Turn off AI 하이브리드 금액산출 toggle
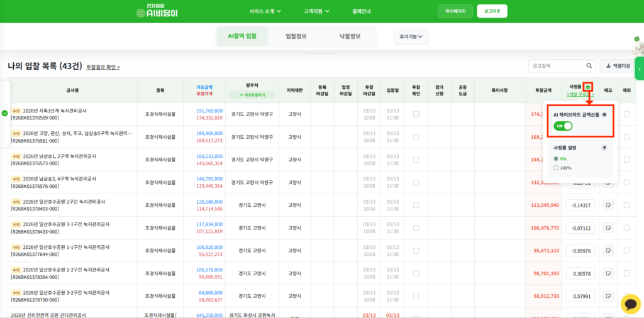Image resolution: width=644 pixels, height=318 pixels. click(x=563, y=126)
